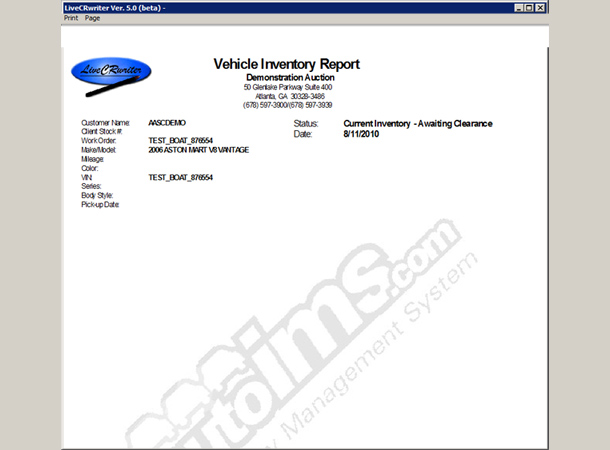Click the Make/Model label

tap(98, 150)
